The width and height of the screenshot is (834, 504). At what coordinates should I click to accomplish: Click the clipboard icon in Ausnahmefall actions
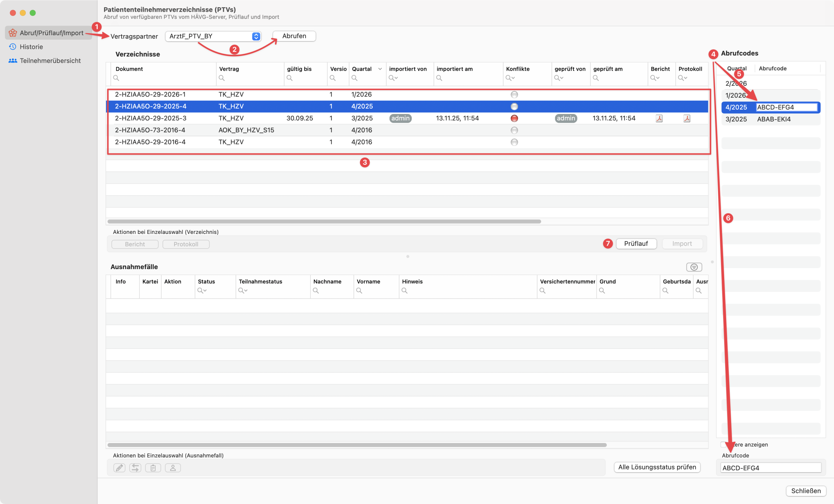[x=153, y=468]
